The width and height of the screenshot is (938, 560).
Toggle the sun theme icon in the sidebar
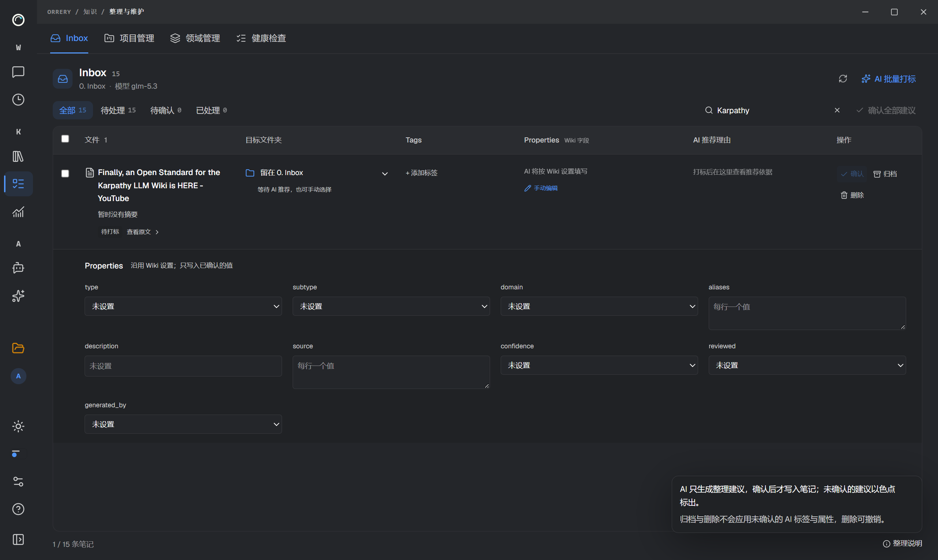tap(18, 426)
